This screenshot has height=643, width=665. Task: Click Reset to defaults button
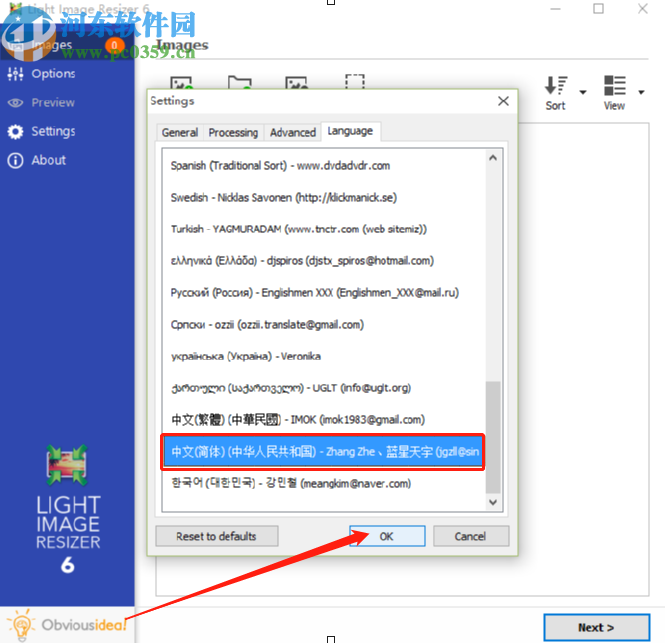[x=217, y=537]
